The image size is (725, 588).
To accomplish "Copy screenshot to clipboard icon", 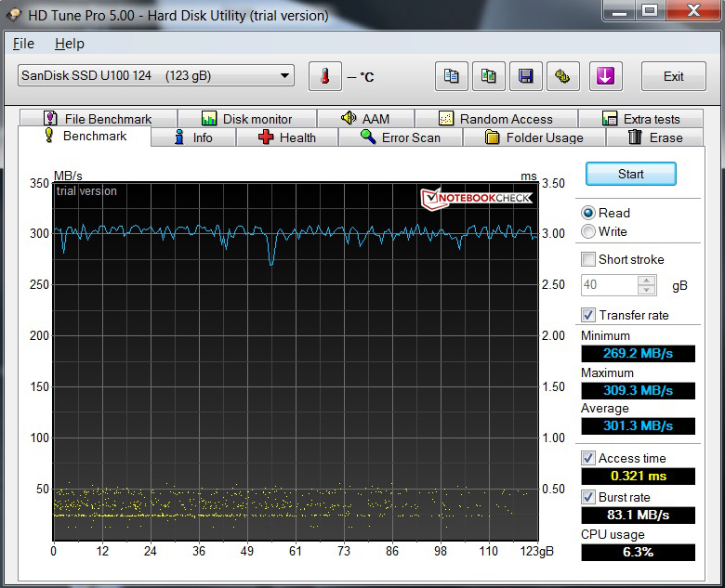I will (489, 76).
